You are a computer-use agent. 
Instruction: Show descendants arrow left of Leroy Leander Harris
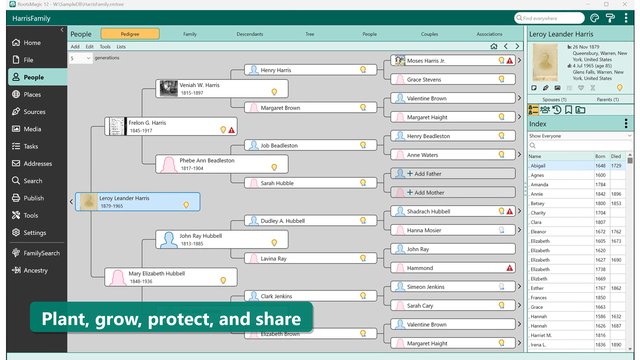click(x=71, y=202)
